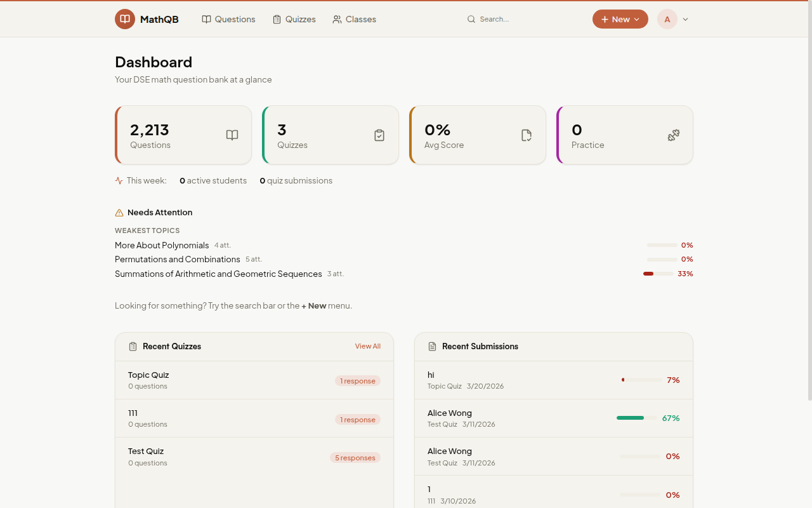
Task: Click the clipboard icon on the Quizzes stat card
Action: point(379,135)
